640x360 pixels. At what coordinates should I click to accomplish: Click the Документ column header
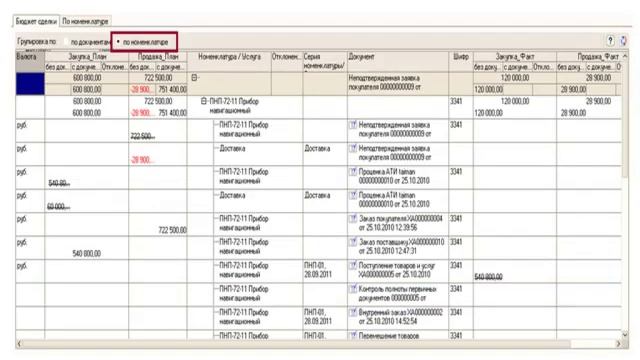pos(398,62)
